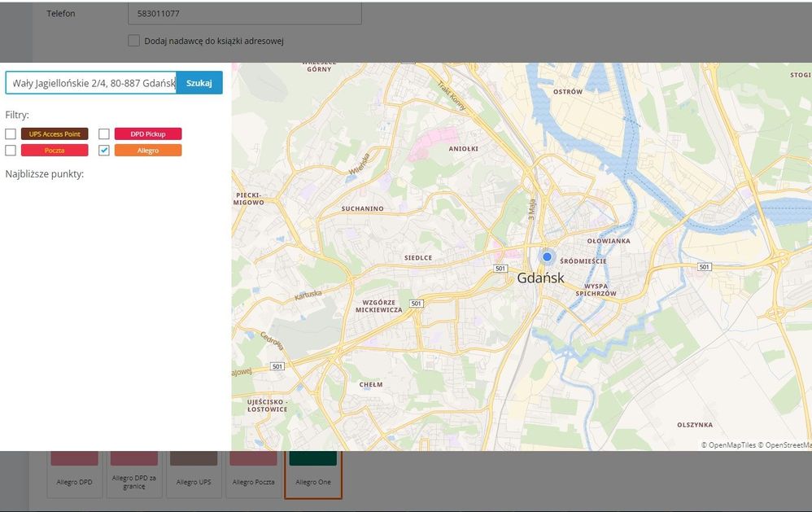Click the CHEŁM district label on map
Screen dimensions: 812x512
click(x=371, y=384)
